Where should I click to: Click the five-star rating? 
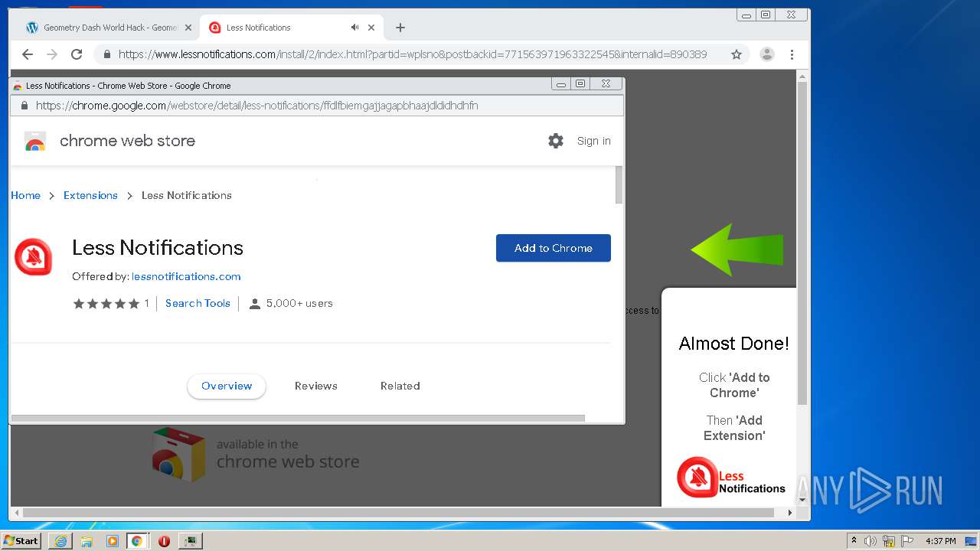(106, 304)
